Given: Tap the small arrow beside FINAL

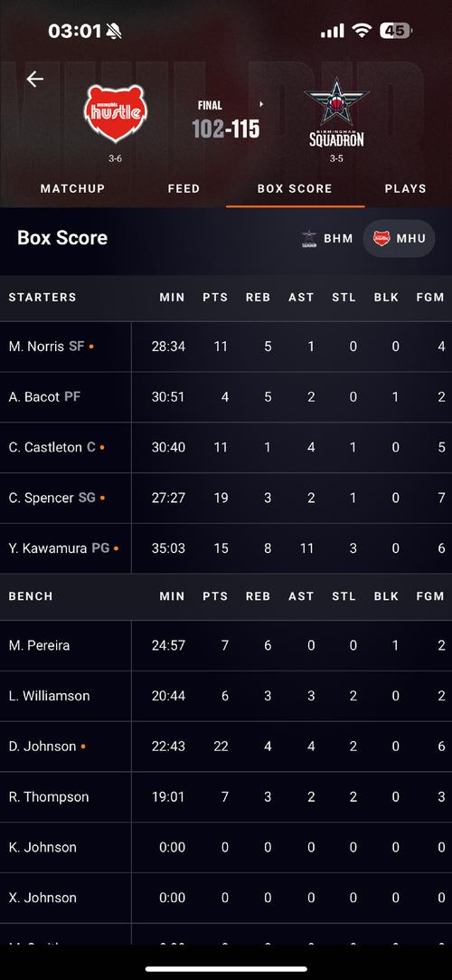Looking at the screenshot, I should [261, 104].
